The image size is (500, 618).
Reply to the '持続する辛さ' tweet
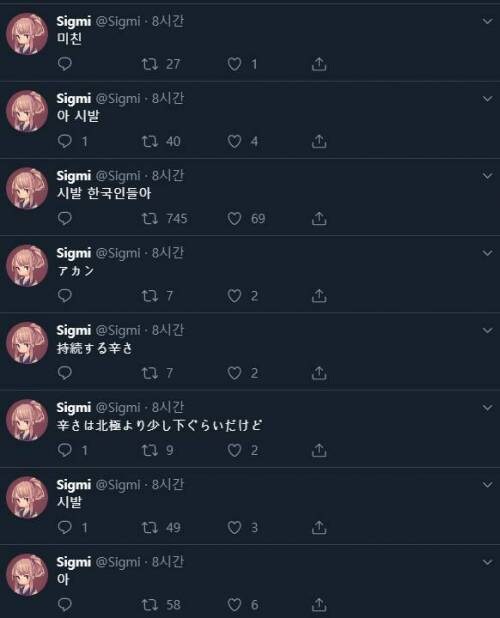65,372
